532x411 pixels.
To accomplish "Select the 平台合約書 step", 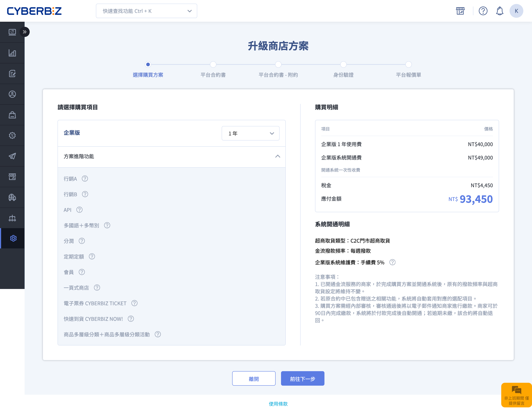I will click(213, 65).
